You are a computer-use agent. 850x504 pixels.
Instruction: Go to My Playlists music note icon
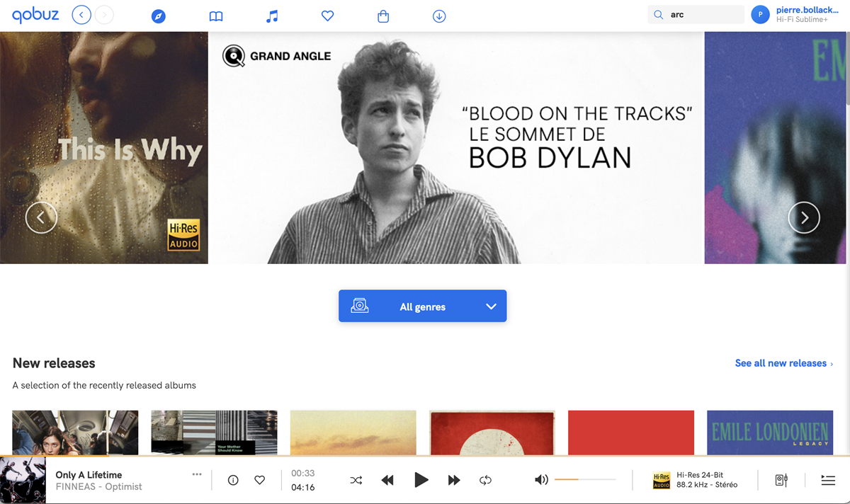click(272, 16)
